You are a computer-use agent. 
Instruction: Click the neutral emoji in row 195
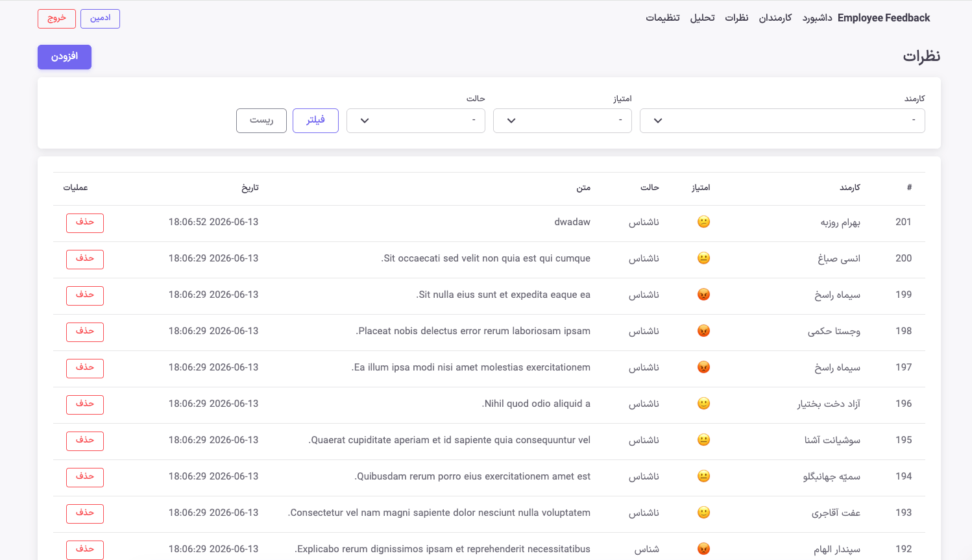(703, 440)
